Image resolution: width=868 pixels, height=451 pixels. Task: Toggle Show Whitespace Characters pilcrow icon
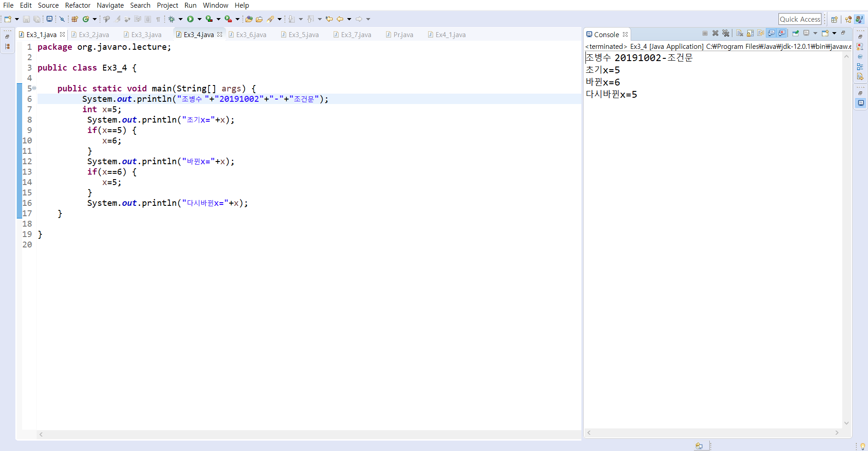coord(158,19)
